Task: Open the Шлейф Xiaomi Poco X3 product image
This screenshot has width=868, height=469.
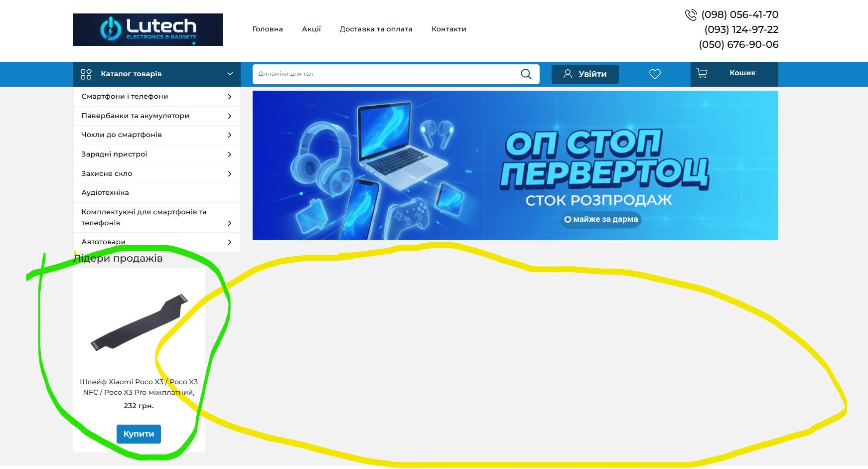Action: point(139,322)
